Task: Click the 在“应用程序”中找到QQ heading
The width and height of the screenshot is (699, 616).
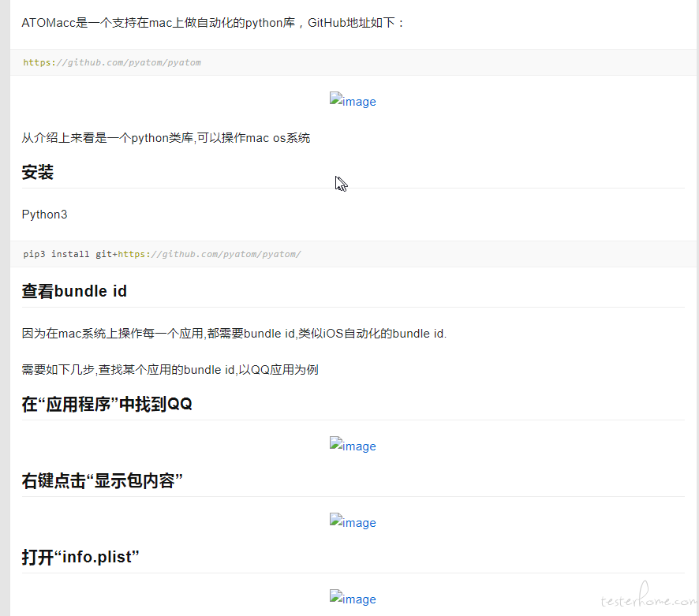Action: (x=107, y=405)
